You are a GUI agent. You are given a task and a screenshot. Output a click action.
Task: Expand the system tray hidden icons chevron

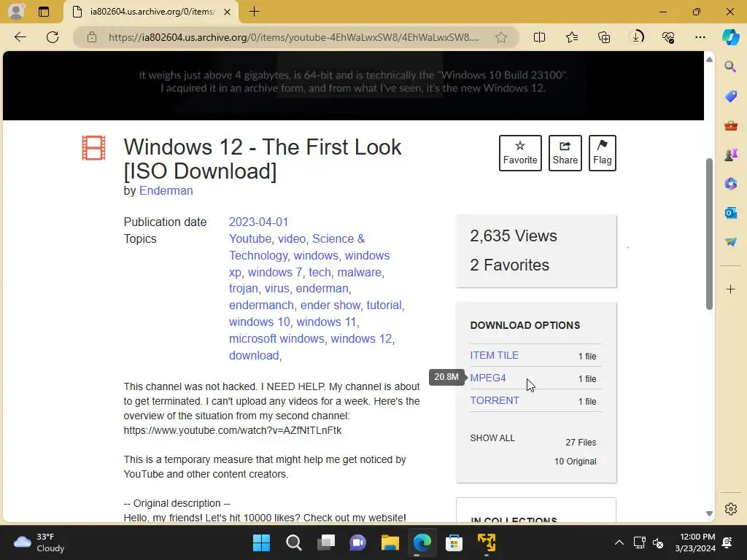(x=619, y=542)
